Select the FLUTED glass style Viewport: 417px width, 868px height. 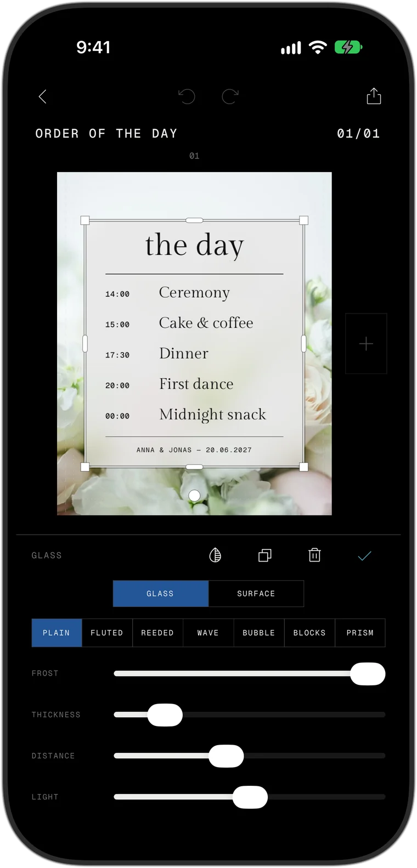pyautogui.click(x=107, y=633)
